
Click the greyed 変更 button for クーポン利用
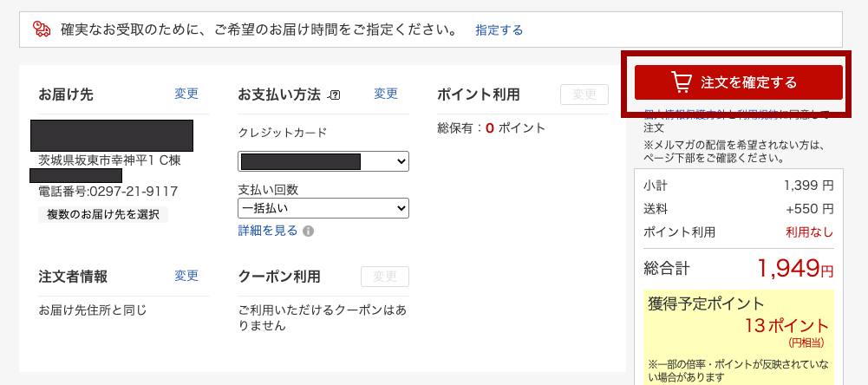coord(385,277)
